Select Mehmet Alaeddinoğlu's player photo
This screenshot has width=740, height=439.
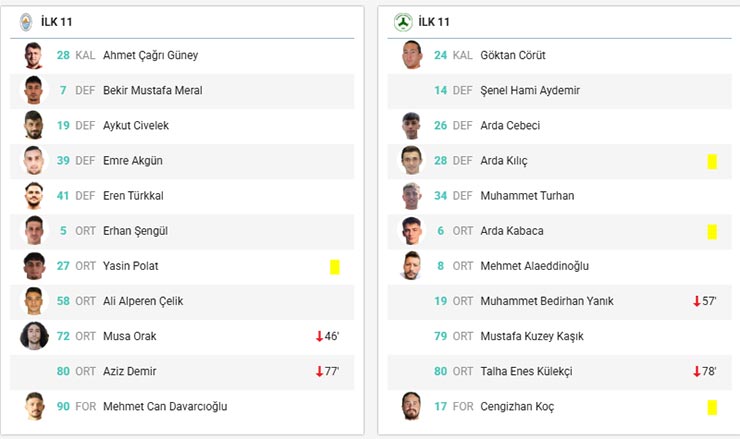click(412, 266)
